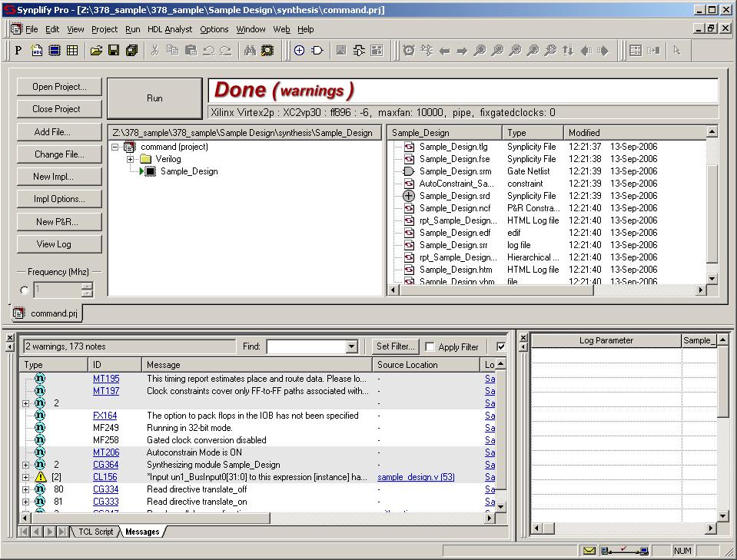Click the Sample_Design.srm gate netlist icon
737x560 pixels.
[x=408, y=171]
